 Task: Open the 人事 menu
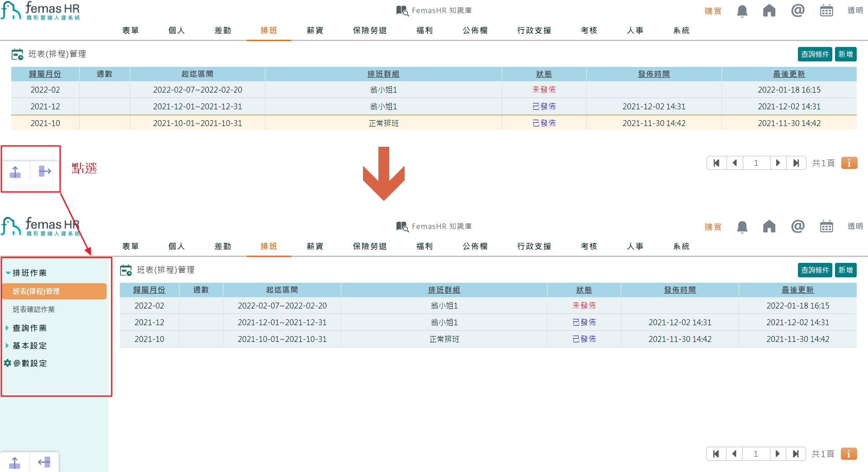(635, 30)
